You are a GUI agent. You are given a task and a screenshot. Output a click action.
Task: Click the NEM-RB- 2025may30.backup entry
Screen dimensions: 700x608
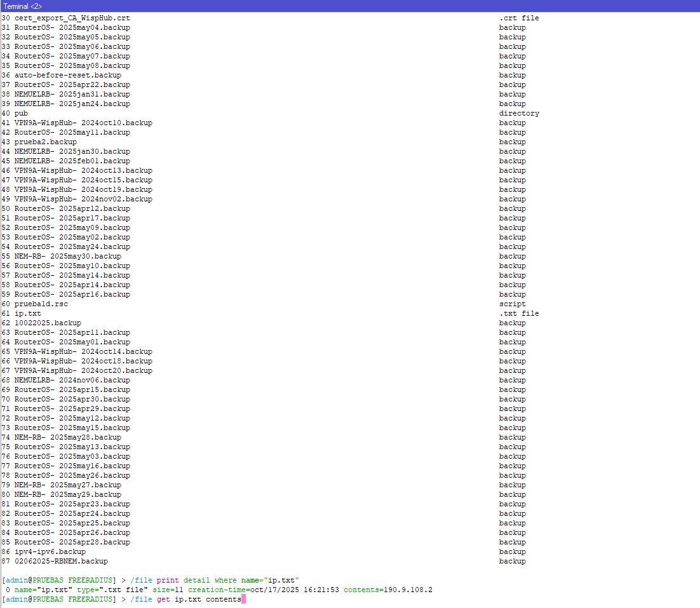[x=67, y=256]
